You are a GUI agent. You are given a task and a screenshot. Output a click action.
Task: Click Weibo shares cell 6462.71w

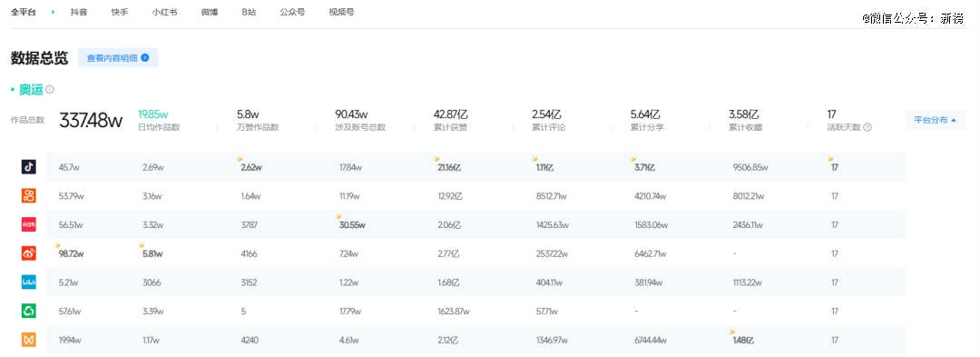[650, 253]
